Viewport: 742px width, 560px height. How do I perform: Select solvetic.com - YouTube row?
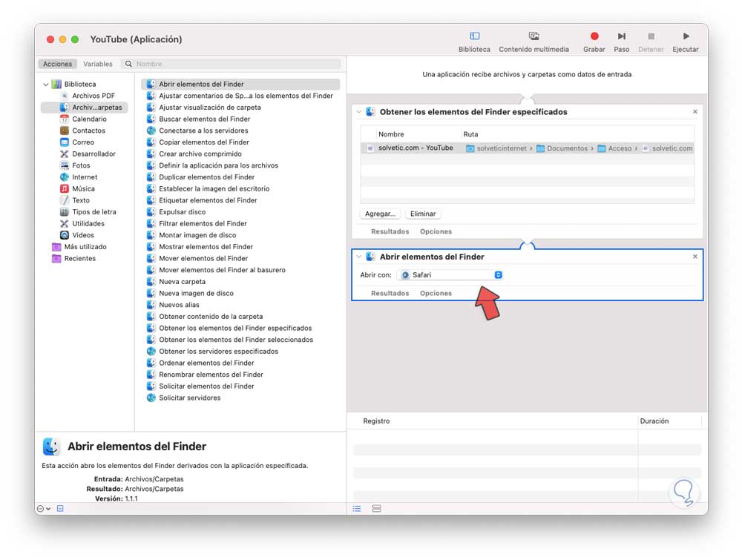click(x=527, y=148)
